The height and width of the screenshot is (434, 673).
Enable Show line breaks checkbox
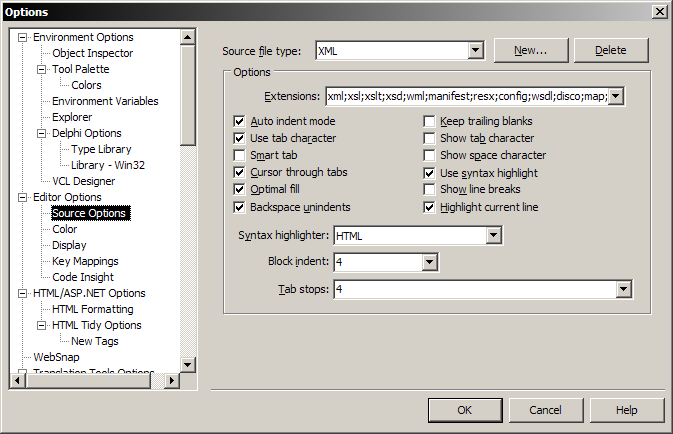point(429,189)
